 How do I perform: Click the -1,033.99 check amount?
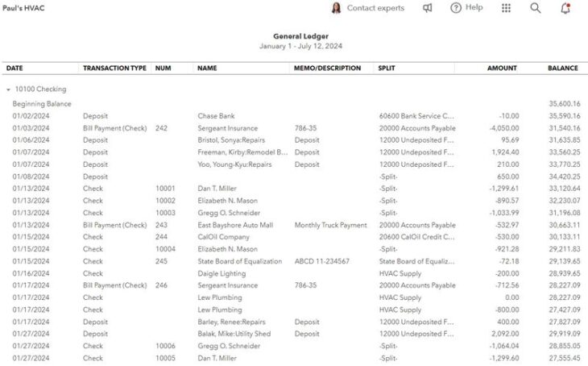pos(504,213)
